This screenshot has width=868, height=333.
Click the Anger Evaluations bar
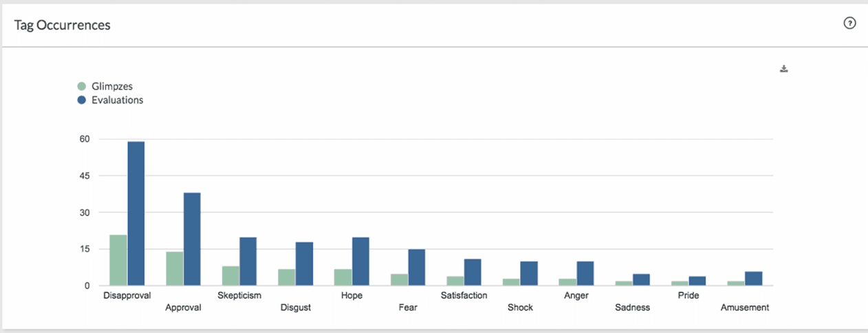click(x=585, y=274)
